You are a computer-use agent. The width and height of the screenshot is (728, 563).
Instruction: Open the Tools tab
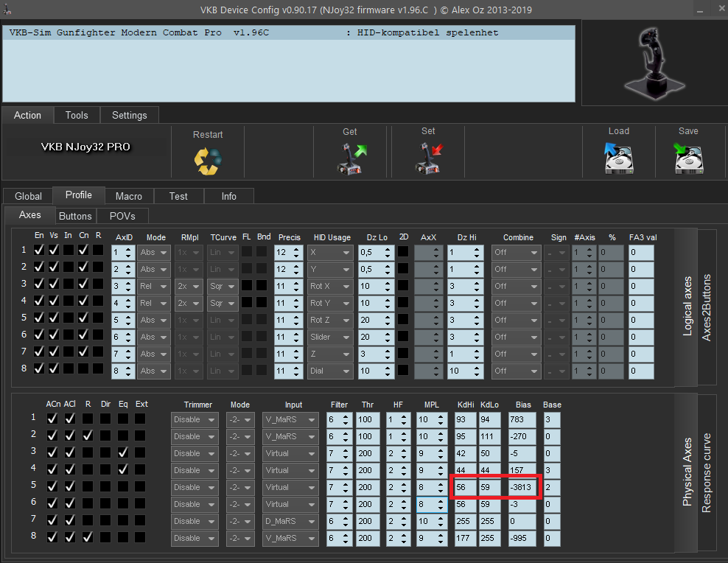77,115
